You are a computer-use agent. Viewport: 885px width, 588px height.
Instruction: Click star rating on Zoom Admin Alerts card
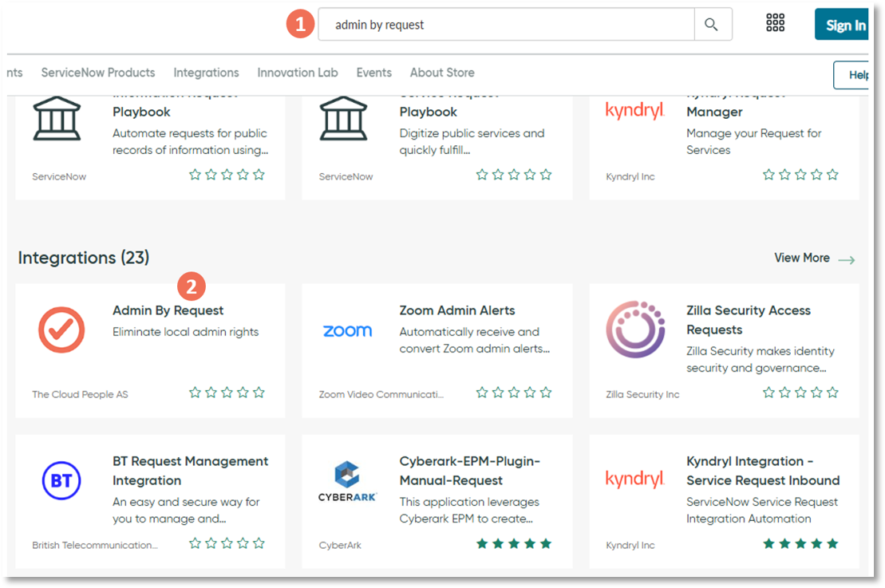point(514,393)
